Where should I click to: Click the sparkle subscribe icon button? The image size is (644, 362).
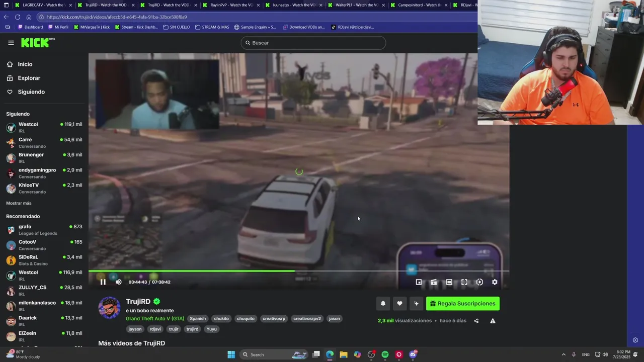(416, 303)
